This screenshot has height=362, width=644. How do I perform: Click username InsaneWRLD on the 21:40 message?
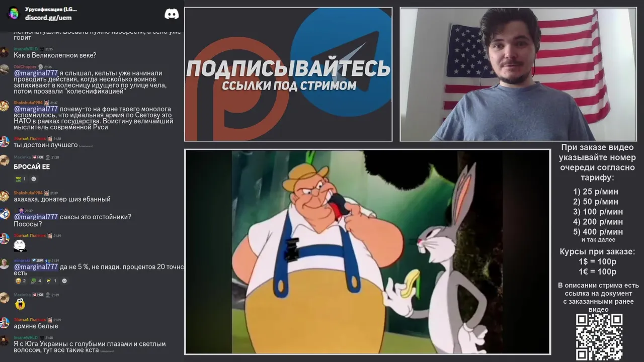(x=26, y=337)
